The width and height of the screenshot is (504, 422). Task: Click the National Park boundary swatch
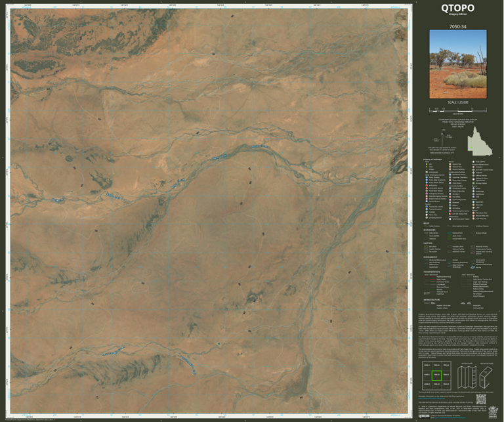coord(450,233)
